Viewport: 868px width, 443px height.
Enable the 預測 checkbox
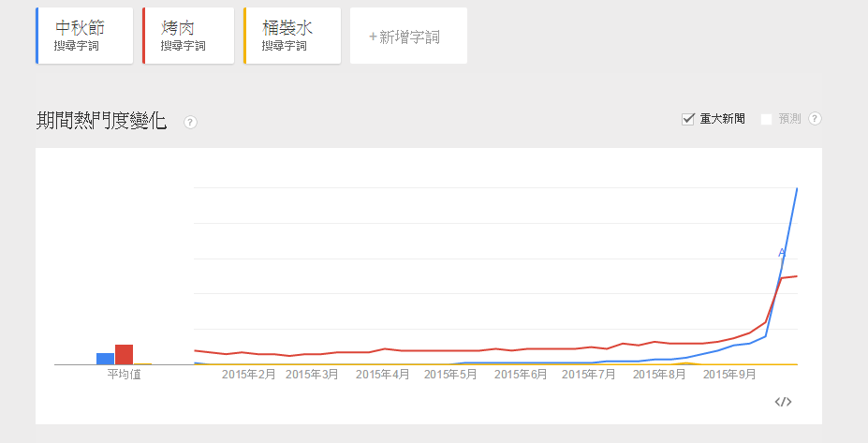[x=766, y=119]
